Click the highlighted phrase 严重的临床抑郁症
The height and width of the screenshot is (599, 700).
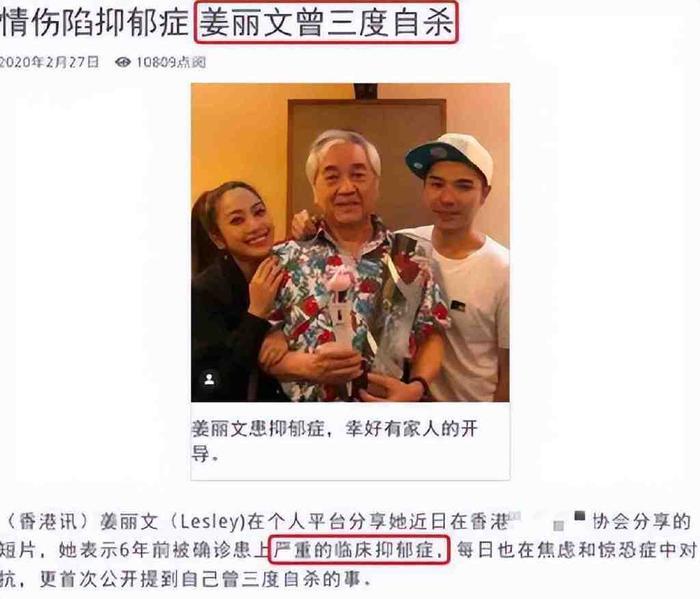coord(359,549)
